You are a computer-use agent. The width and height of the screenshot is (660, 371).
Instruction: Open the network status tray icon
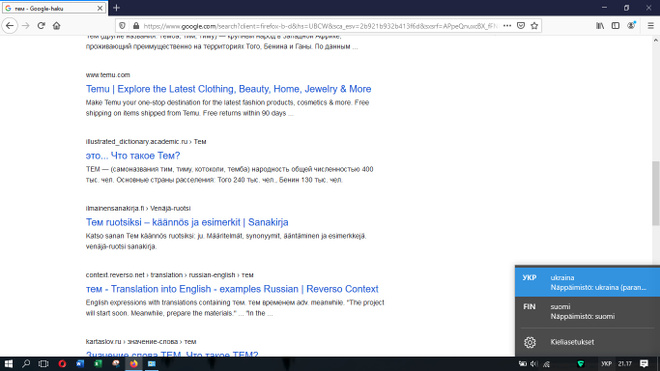click(x=546, y=364)
